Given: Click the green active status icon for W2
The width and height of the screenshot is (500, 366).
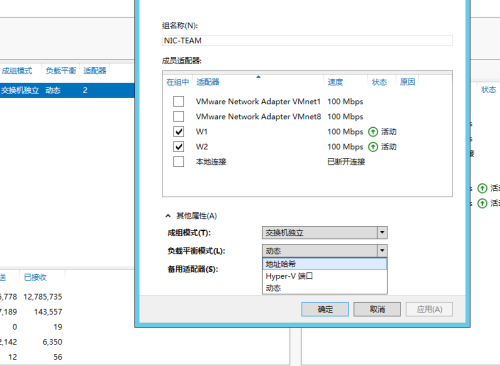Looking at the screenshot, I should [373, 147].
